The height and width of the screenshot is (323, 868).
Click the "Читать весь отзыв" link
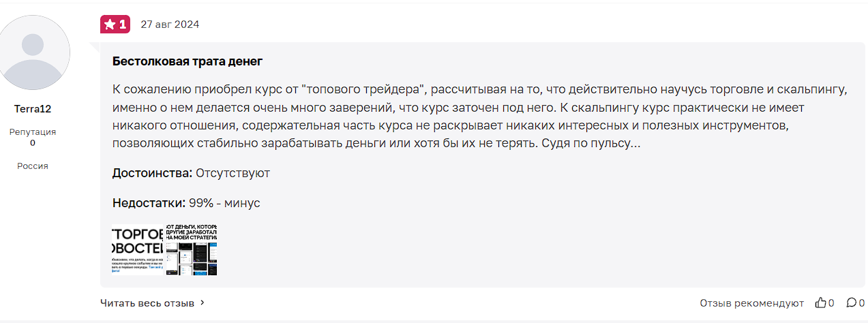[147, 303]
